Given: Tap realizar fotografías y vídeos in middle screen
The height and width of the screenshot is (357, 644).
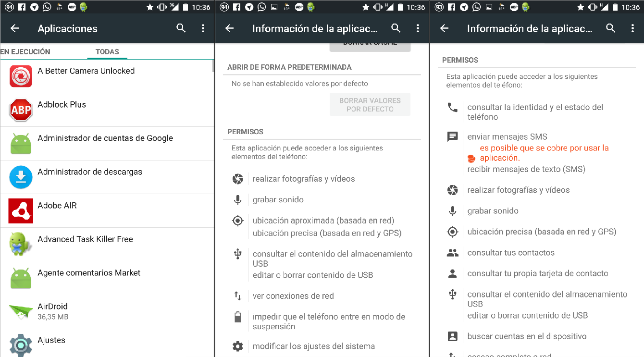Looking at the screenshot, I should [304, 179].
